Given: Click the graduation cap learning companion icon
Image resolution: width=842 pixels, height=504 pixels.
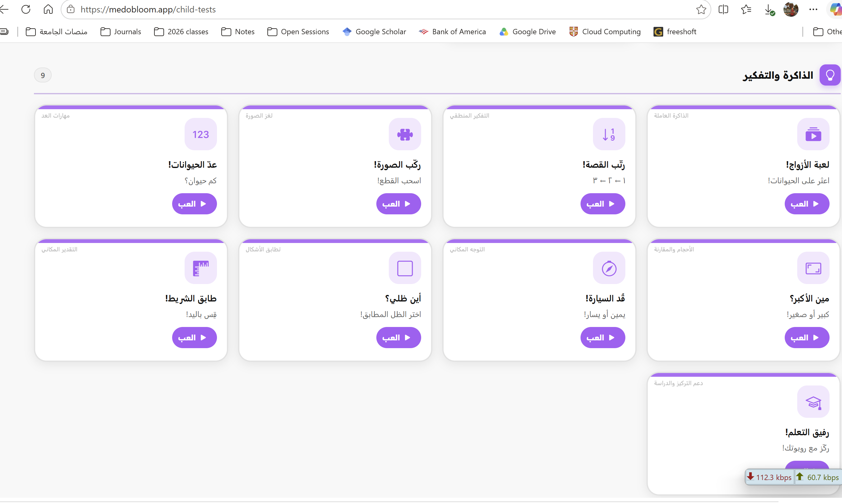Looking at the screenshot, I should point(813,402).
